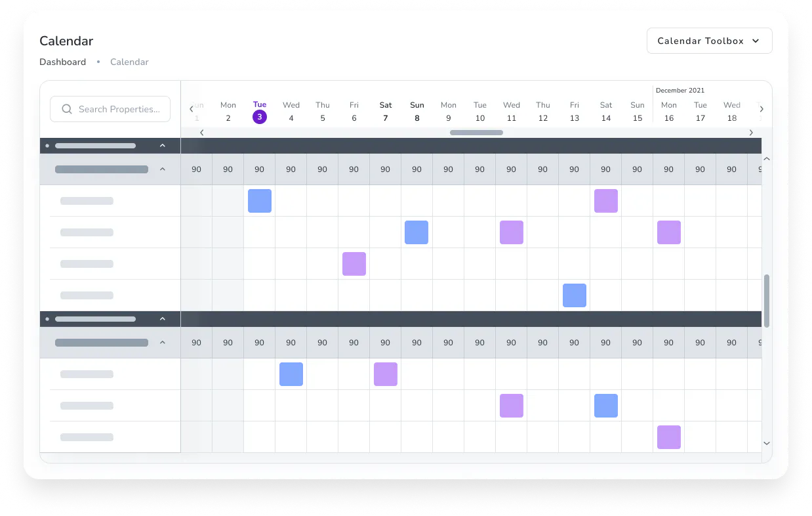Select Sun 8 in the date header

[x=417, y=112]
